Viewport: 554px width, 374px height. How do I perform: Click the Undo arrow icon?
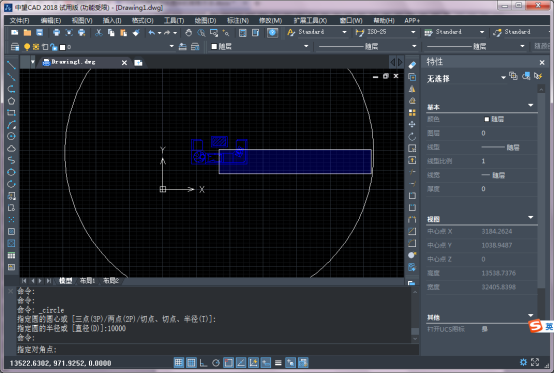pyautogui.click(x=152, y=33)
